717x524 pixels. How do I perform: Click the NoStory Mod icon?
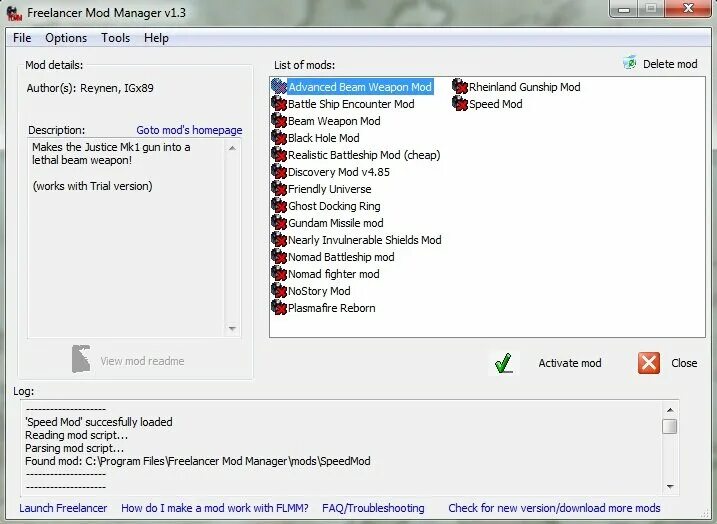(x=279, y=290)
